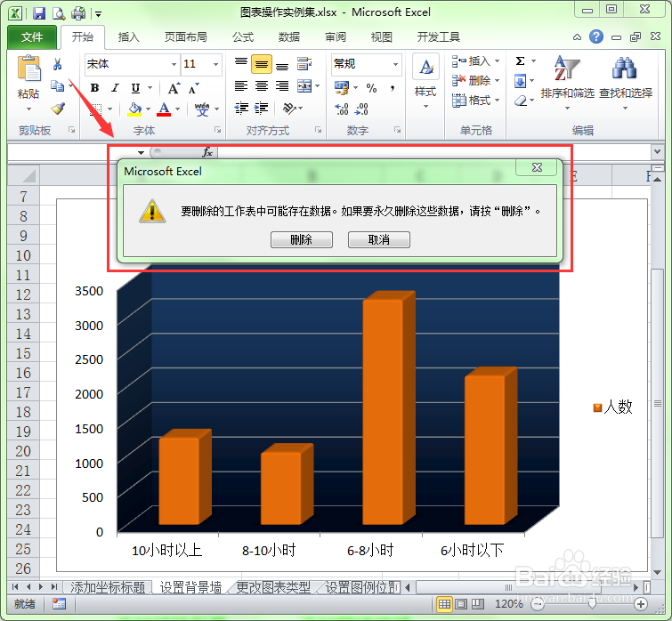The width and height of the screenshot is (672, 621).
Task: Toggle Italic formatting
Action: [x=115, y=88]
